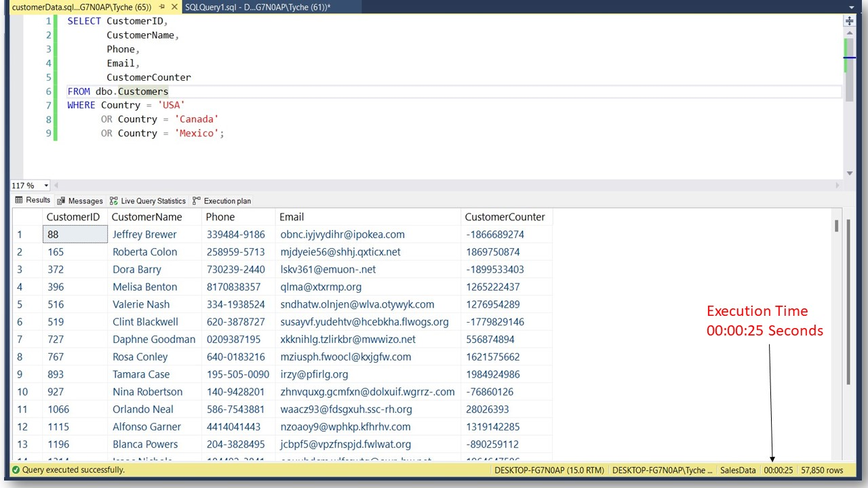
Task: Click the editor scroll-down arrow
Action: (849, 174)
